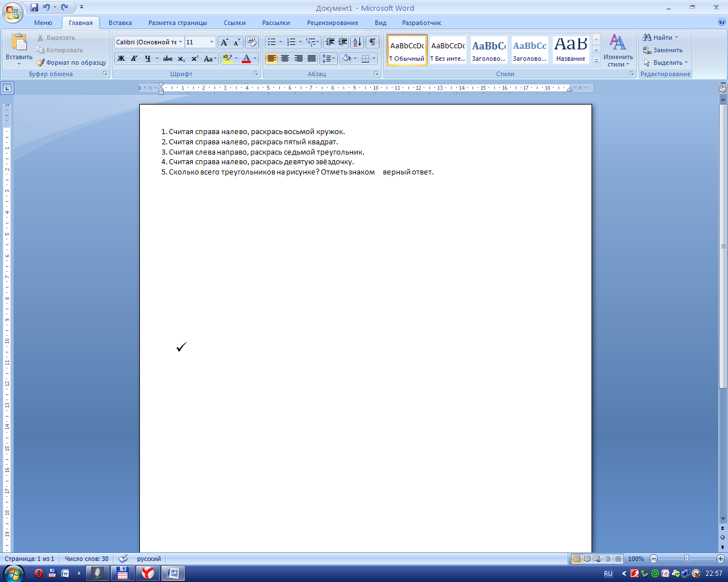Switch to the Вставка tab
The width and height of the screenshot is (728, 582).
click(120, 23)
